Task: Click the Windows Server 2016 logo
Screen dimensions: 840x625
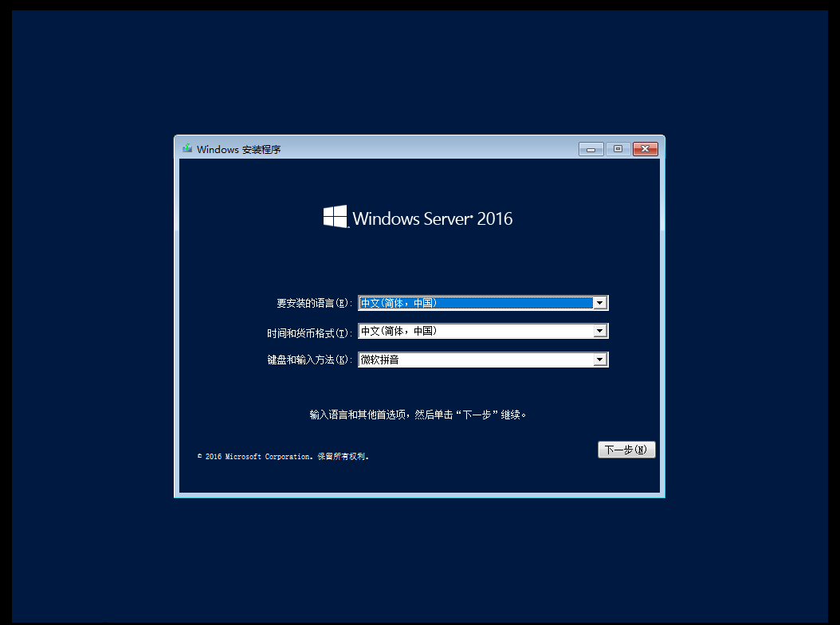Action: (418, 217)
